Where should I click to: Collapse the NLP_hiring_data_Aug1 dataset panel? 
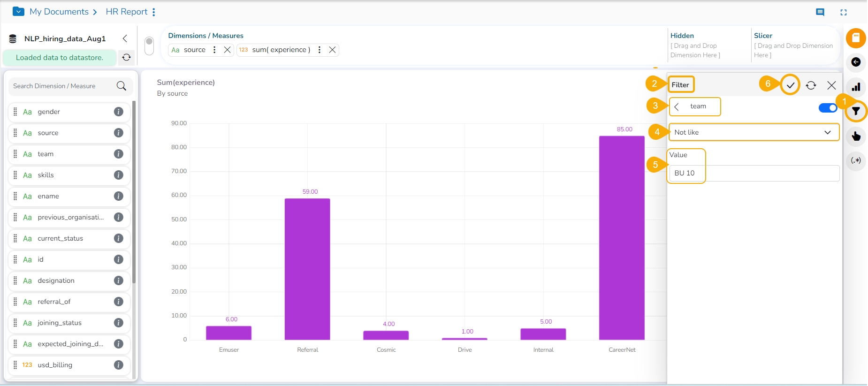(x=125, y=38)
